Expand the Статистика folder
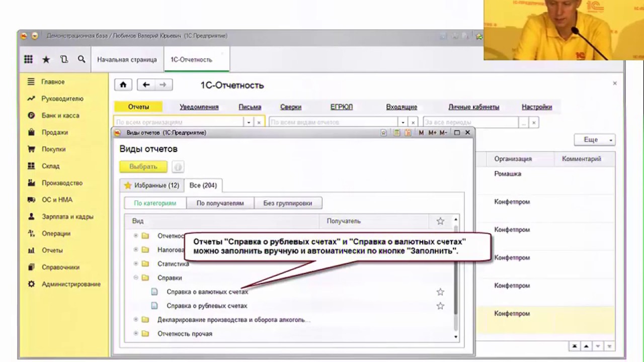The height and width of the screenshot is (362, 644). pyautogui.click(x=136, y=263)
